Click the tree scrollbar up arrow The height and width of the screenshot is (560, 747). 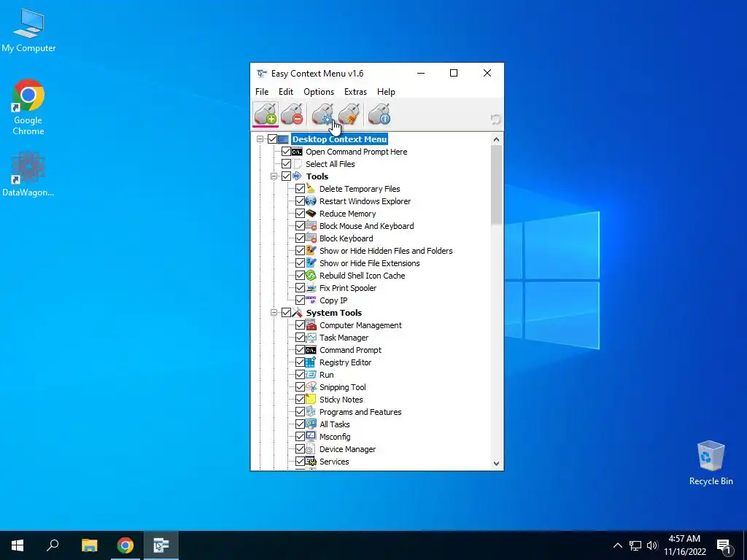[496, 139]
